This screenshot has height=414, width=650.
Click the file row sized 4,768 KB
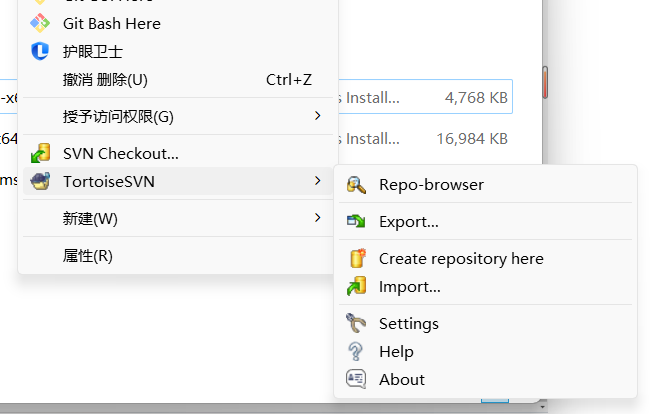coord(430,99)
